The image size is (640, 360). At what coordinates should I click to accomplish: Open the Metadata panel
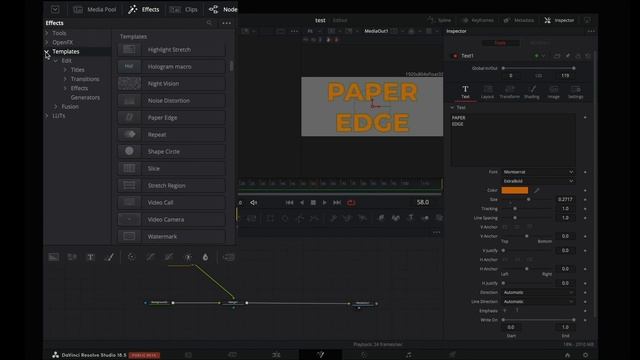(x=520, y=20)
